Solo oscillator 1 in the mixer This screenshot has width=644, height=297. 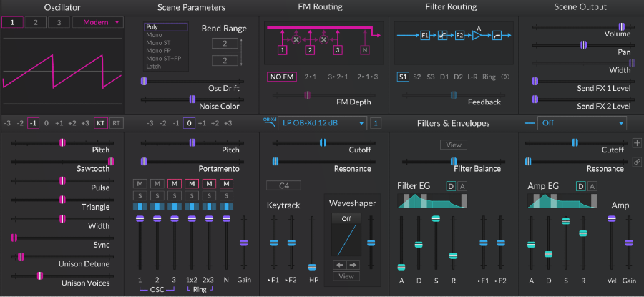point(140,195)
